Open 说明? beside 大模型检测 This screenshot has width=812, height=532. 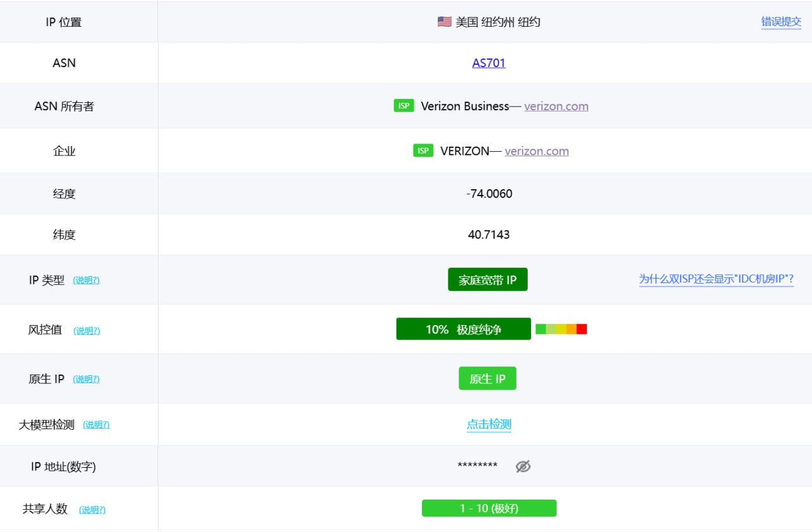click(x=95, y=425)
